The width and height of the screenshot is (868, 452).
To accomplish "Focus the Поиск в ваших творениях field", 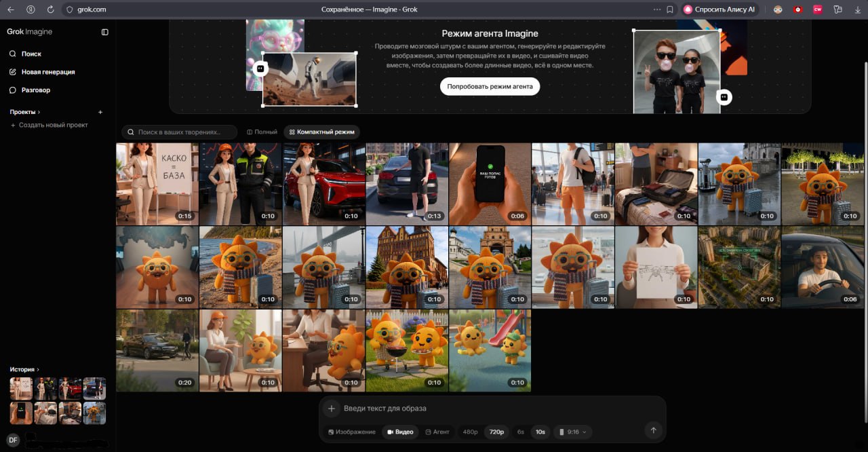I will coord(180,132).
